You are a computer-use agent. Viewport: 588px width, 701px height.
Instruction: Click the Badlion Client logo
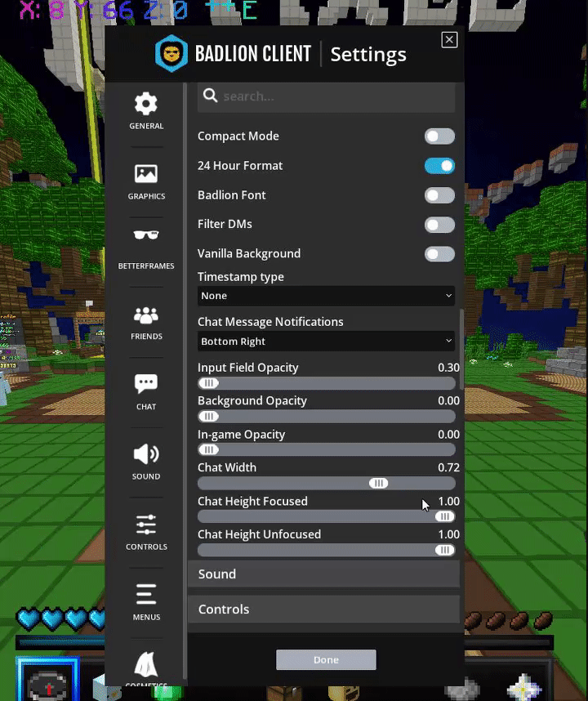click(x=171, y=53)
